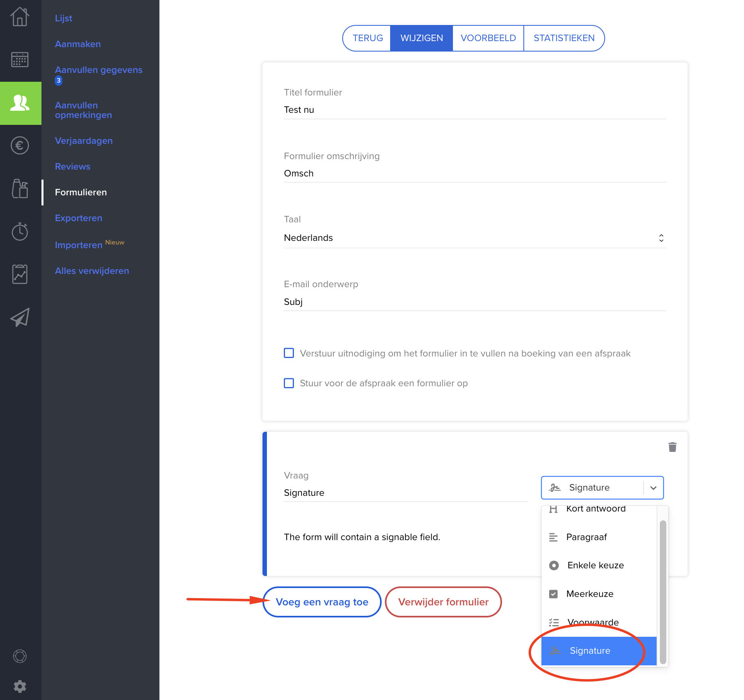Viewport: 744px width, 700px height.
Task: Open Verjaardagen menu item
Action: pos(84,141)
